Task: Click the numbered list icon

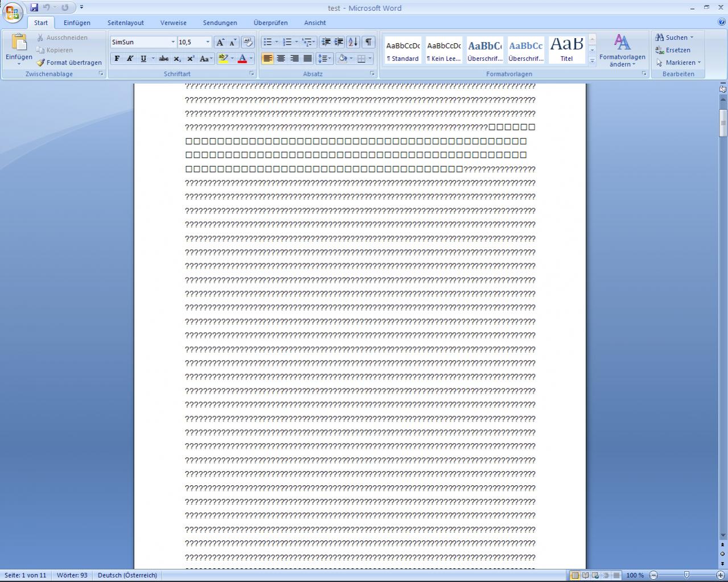Action: 287,42
